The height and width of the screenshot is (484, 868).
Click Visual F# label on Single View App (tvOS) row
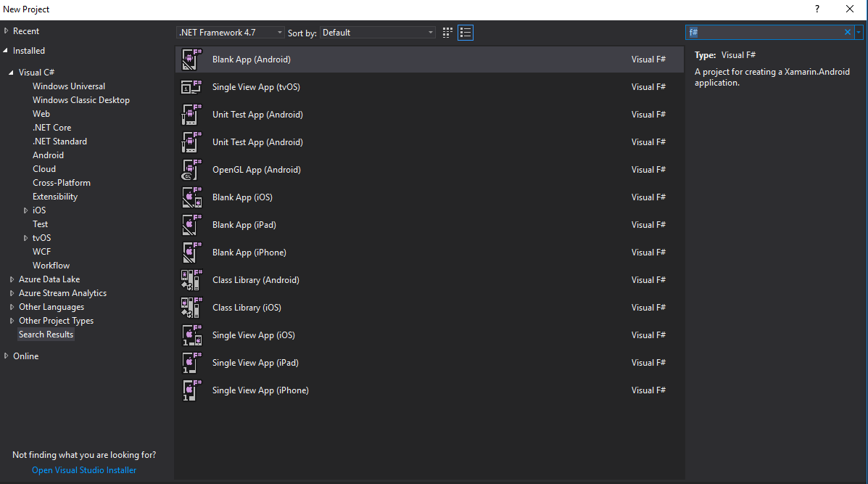click(648, 87)
